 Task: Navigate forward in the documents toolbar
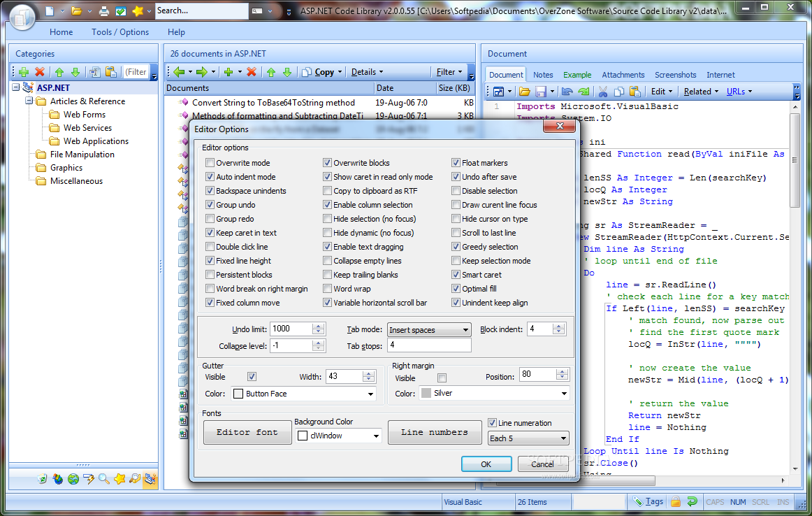click(x=202, y=72)
